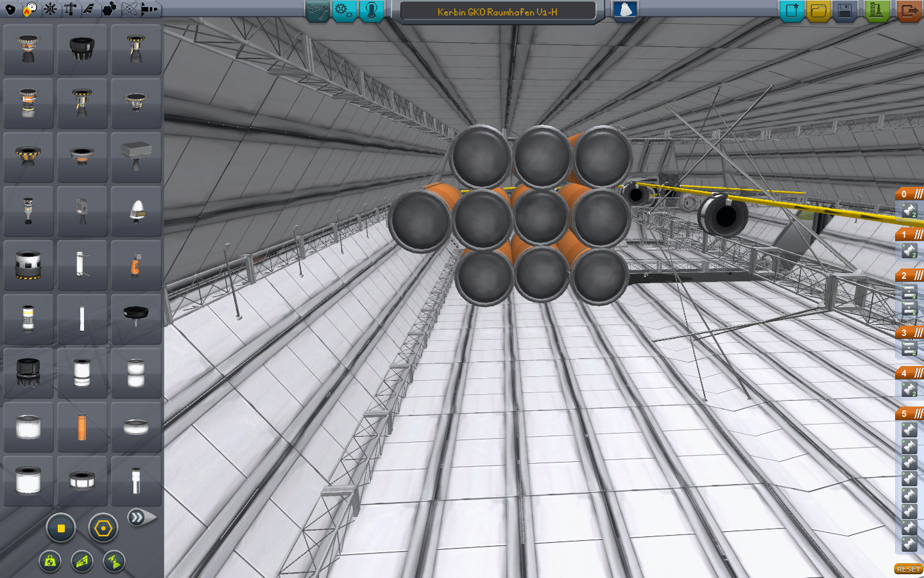Screen dimensions: 924x578
Task: Open the Pods parts category tab
Action: click(x=10, y=10)
